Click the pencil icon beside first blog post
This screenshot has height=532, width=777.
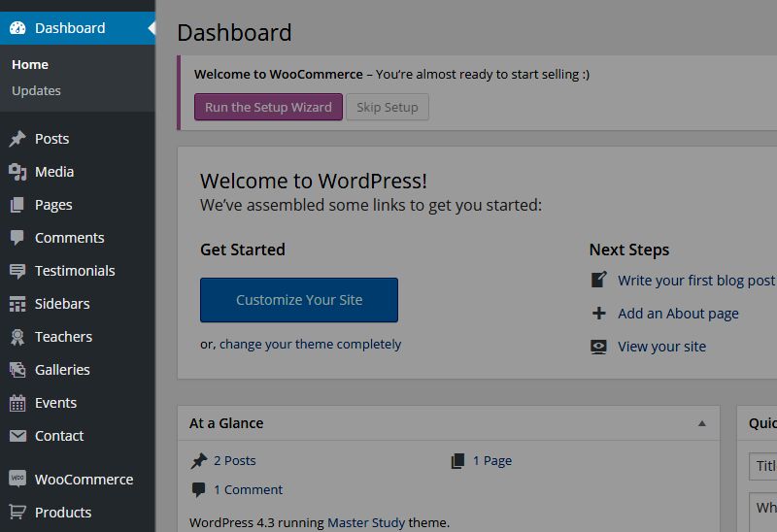pos(598,280)
